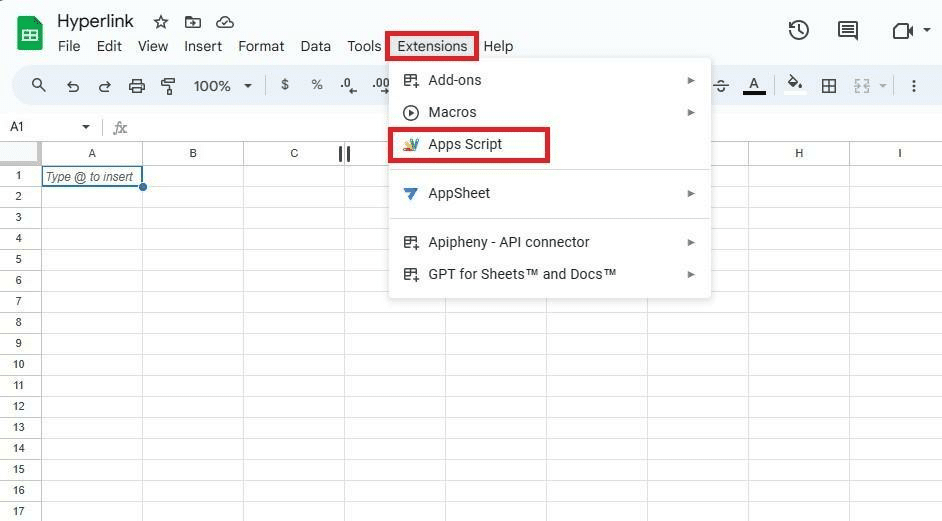This screenshot has width=942, height=521.
Task: Apply strikethrough formatting
Action: [x=721, y=86]
